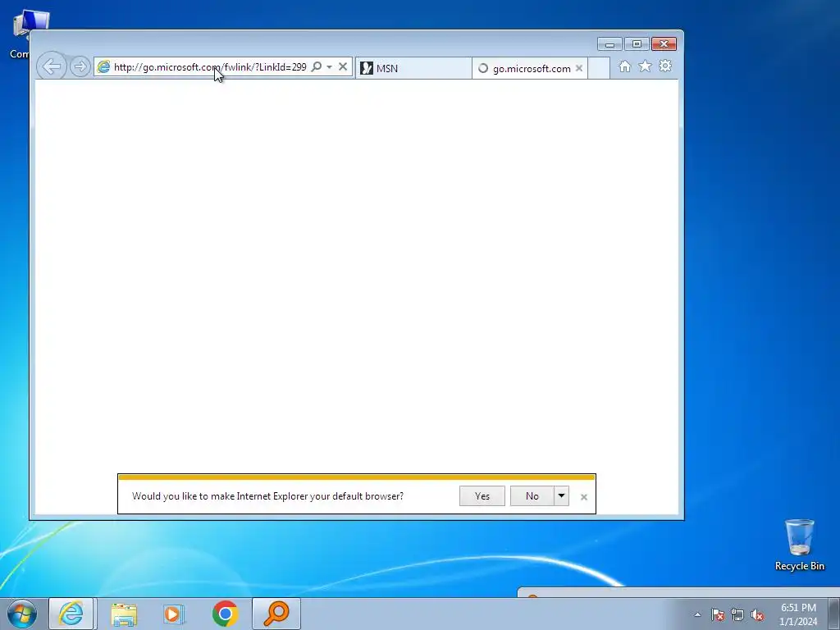Click the Internet Explorer taskbar icon
840x630 pixels.
[x=71, y=614]
